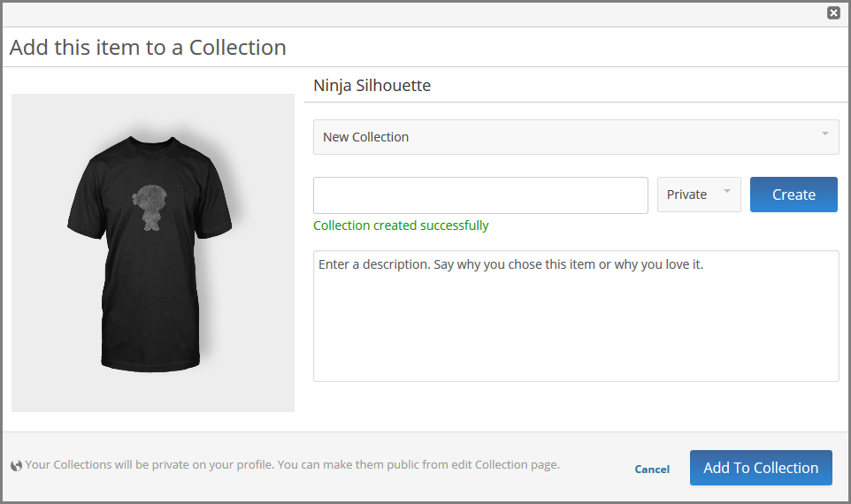The height and width of the screenshot is (504, 851).
Task: Click into the description text area
Action: pos(575,327)
